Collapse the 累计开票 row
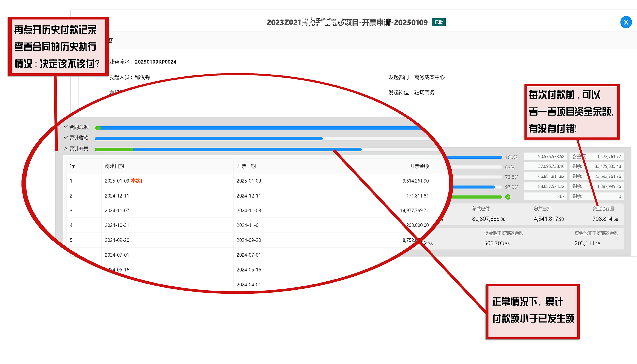Viewport: 637px width, 364px height. point(66,149)
